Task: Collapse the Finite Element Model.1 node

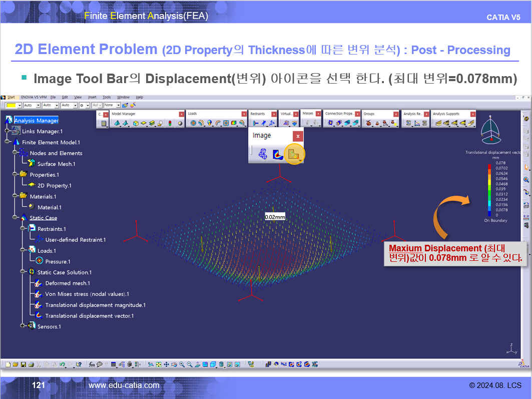Action: click(x=8, y=142)
